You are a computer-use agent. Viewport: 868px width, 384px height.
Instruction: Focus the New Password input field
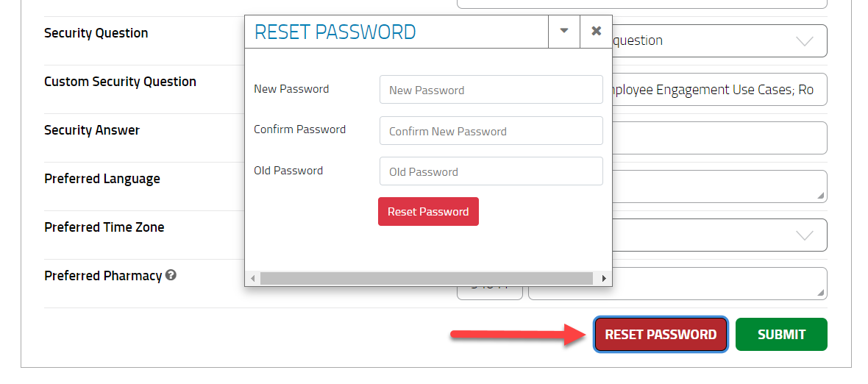(x=491, y=90)
